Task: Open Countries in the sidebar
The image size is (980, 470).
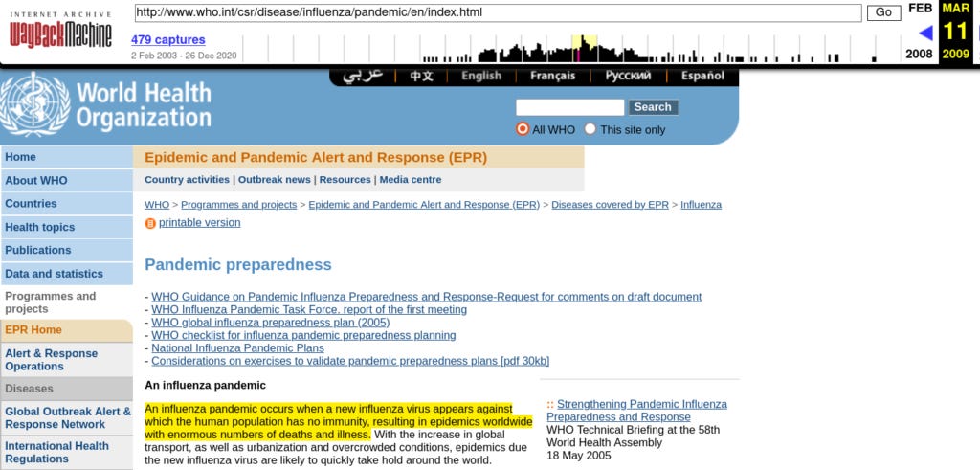Action: click(x=66, y=204)
